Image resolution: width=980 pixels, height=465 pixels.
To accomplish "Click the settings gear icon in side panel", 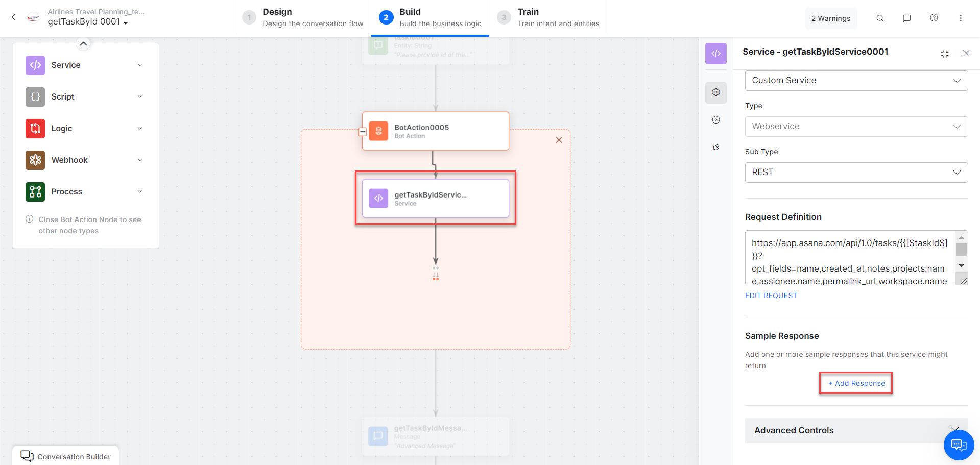I will pyautogui.click(x=716, y=92).
